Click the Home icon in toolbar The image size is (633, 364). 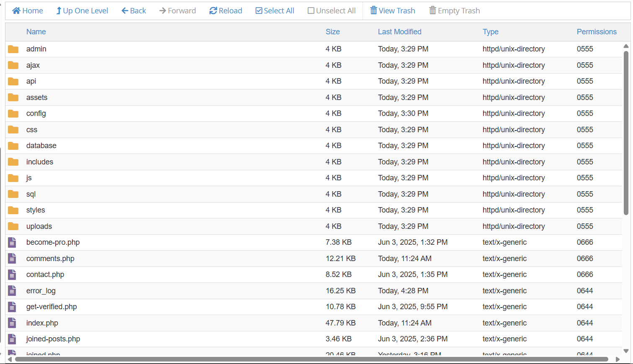(17, 11)
